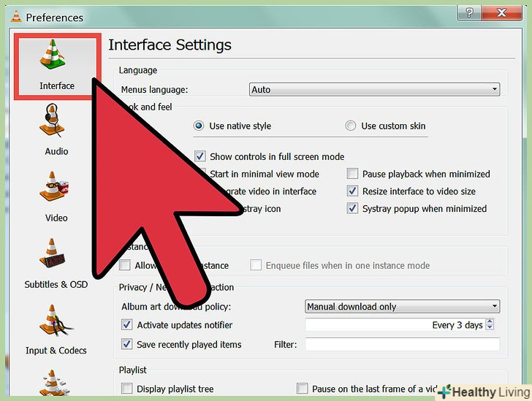This screenshot has height=401, width=532.
Task: Open Album art download policy dropdown
Action: (402, 306)
